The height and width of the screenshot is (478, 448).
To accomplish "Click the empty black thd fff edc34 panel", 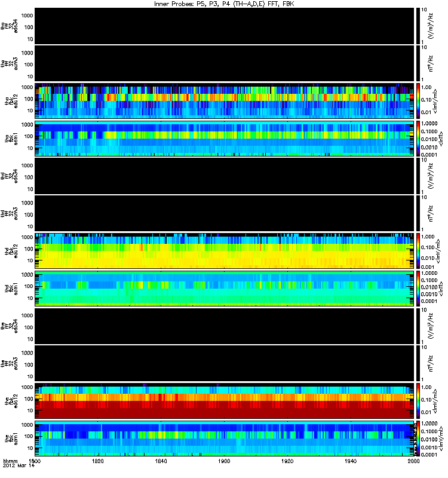I will 225,176.
